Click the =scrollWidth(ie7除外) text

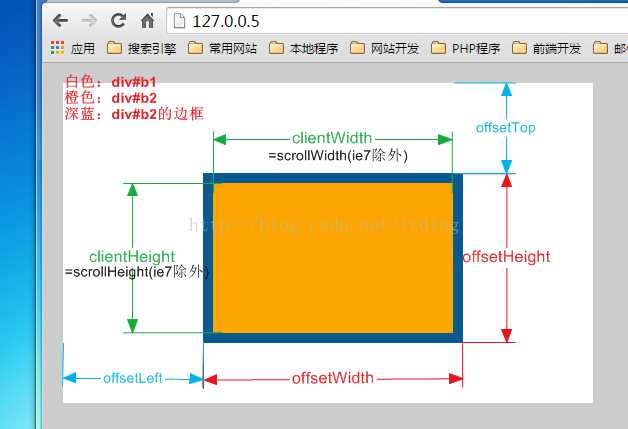338,155
